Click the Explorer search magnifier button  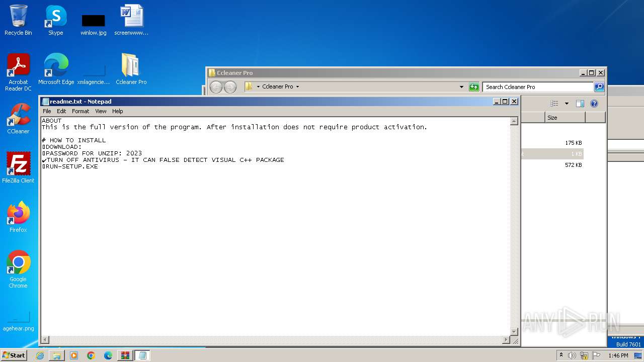(x=599, y=87)
